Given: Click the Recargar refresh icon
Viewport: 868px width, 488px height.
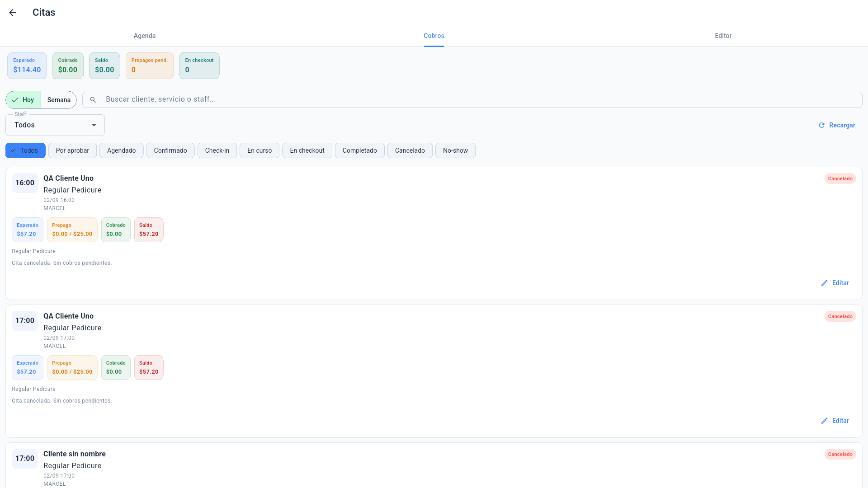Looking at the screenshot, I should (x=821, y=125).
